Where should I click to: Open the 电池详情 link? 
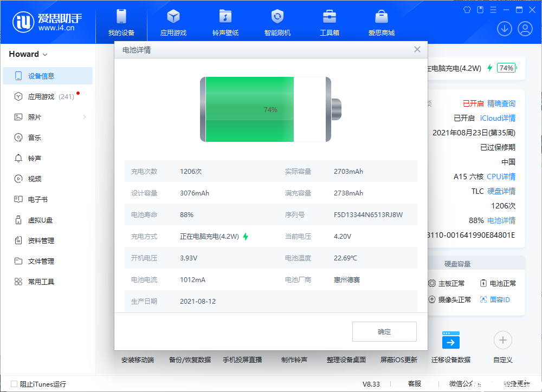click(501, 220)
